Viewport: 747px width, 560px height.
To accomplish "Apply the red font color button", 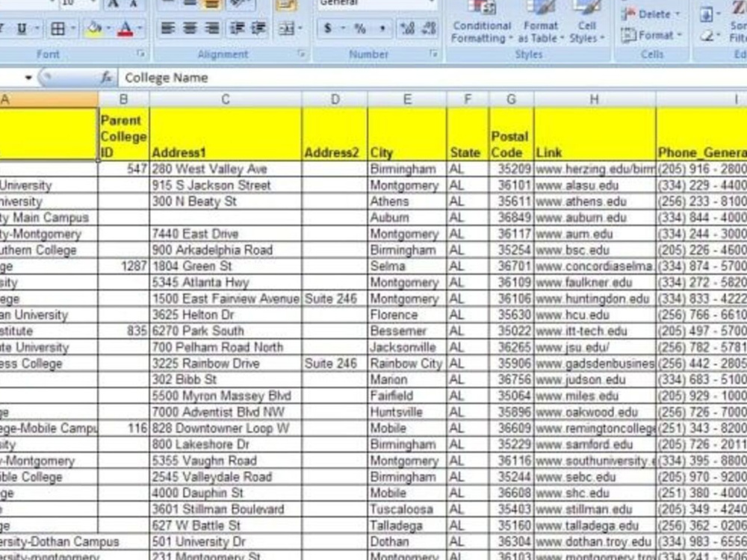I will tap(125, 29).
